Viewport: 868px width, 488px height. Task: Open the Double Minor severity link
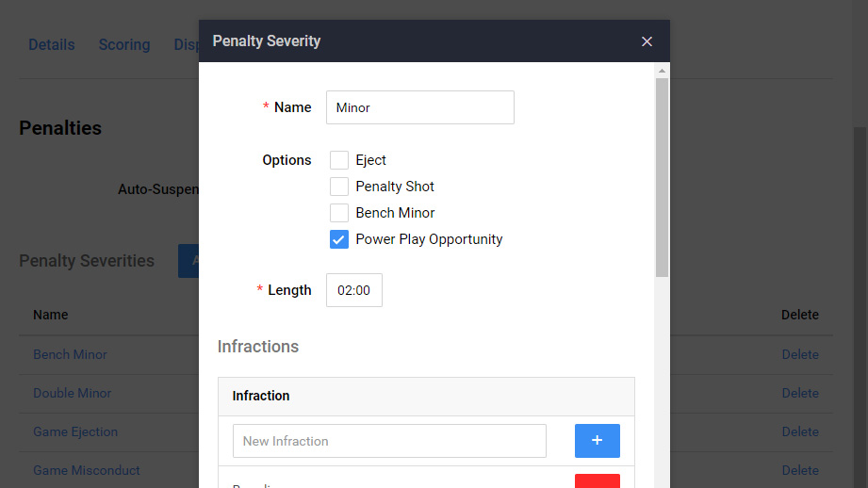[x=72, y=394]
